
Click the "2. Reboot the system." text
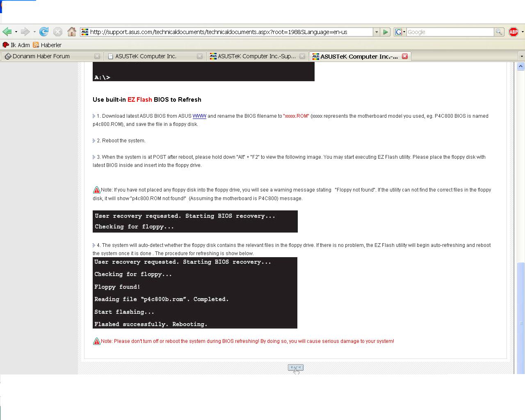coord(121,141)
